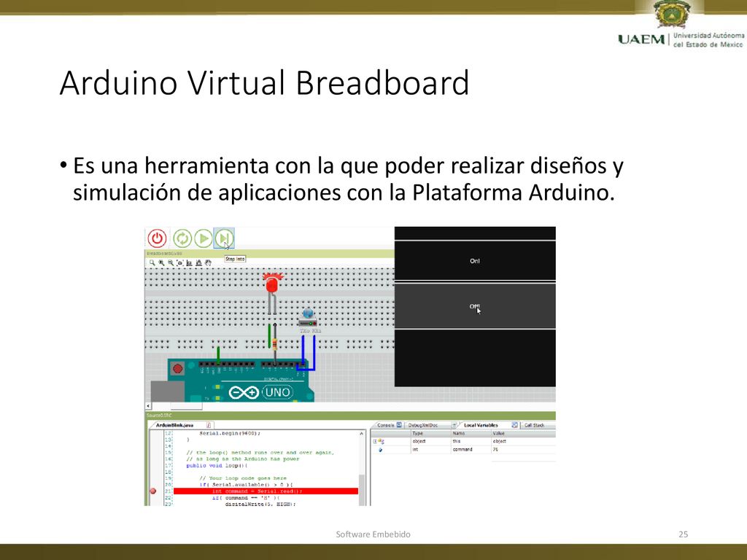This screenshot has width=747, height=560.
Task: Select the hand pan tool
Action: [x=208, y=262]
